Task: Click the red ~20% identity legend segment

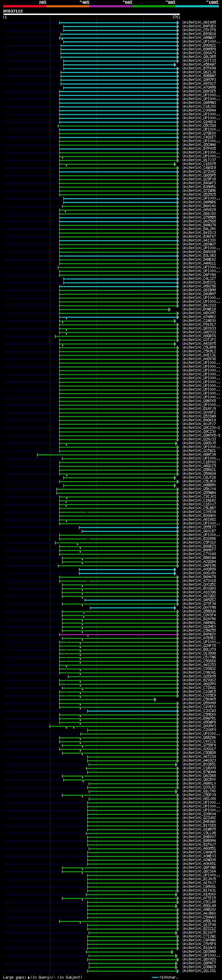Action: 25,6
